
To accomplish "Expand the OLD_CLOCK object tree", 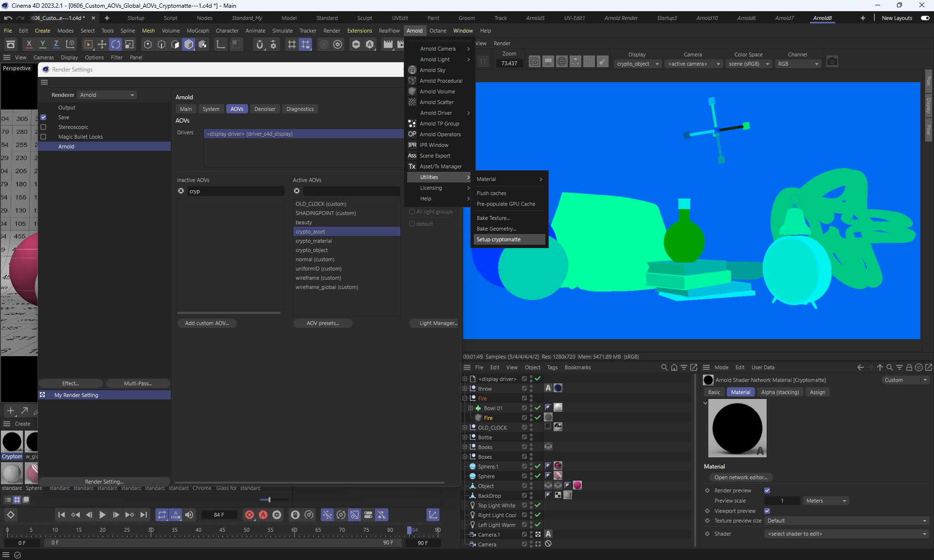I will coord(465,428).
